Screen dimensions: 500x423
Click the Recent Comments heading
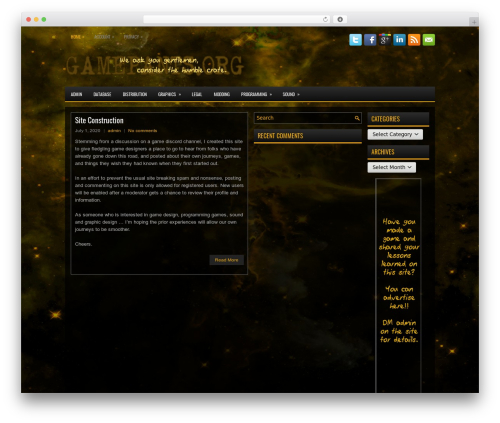click(x=280, y=136)
